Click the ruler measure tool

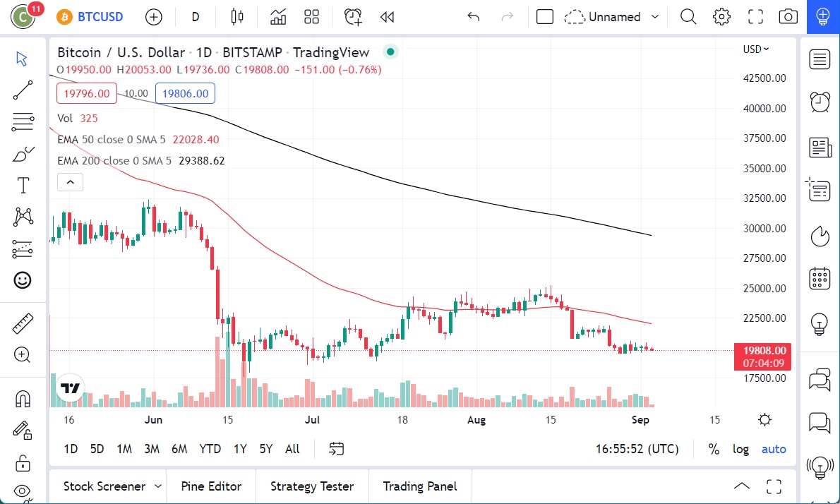pyautogui.click(x=23, y=324)
